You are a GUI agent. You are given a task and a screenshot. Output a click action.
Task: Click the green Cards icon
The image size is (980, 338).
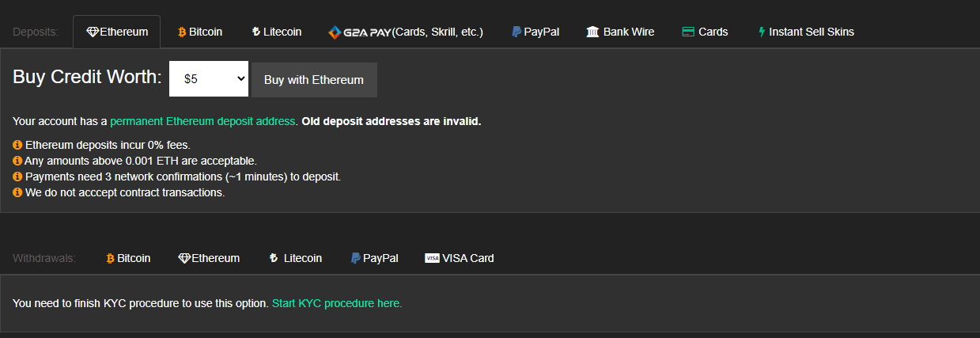(688, 32)
